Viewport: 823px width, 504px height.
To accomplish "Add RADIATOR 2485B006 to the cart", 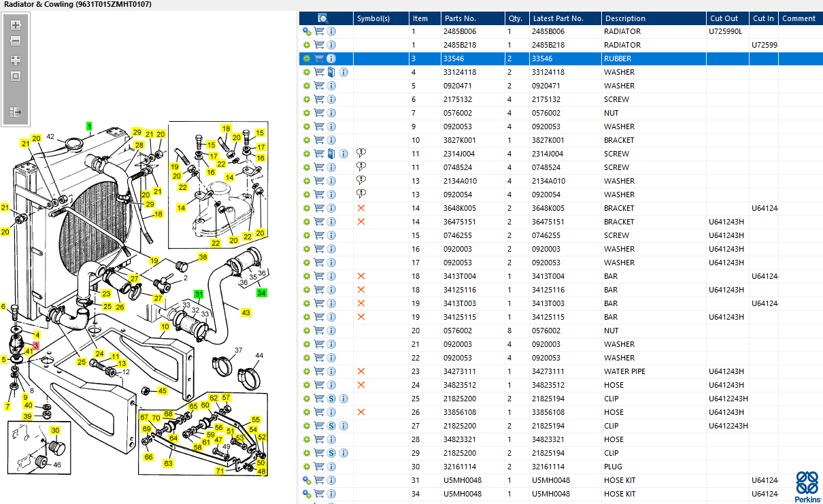I will point(319,31).
